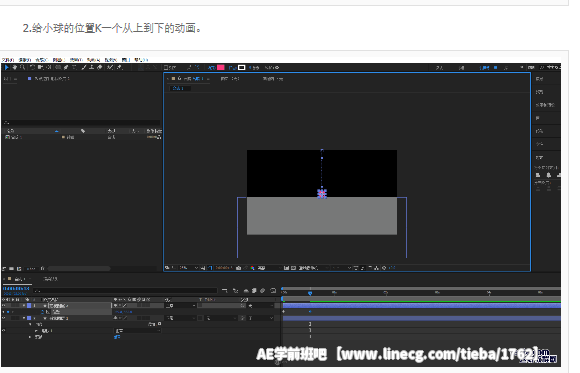Click the blue Reset link in Transform row
The height and width of the screenshot is (373, 580).
click(117, 337)
